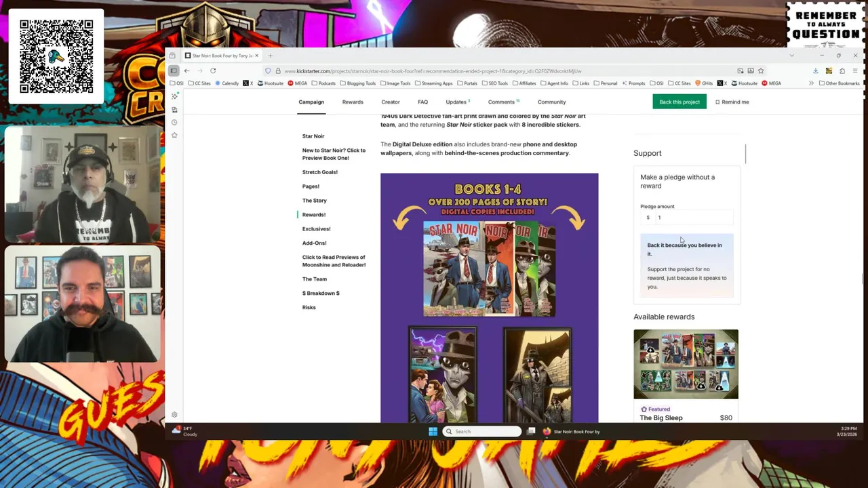Open the history sidebar clock icon
The height and width of the screenshot is (488, 868).
click(x=174, y=122)
